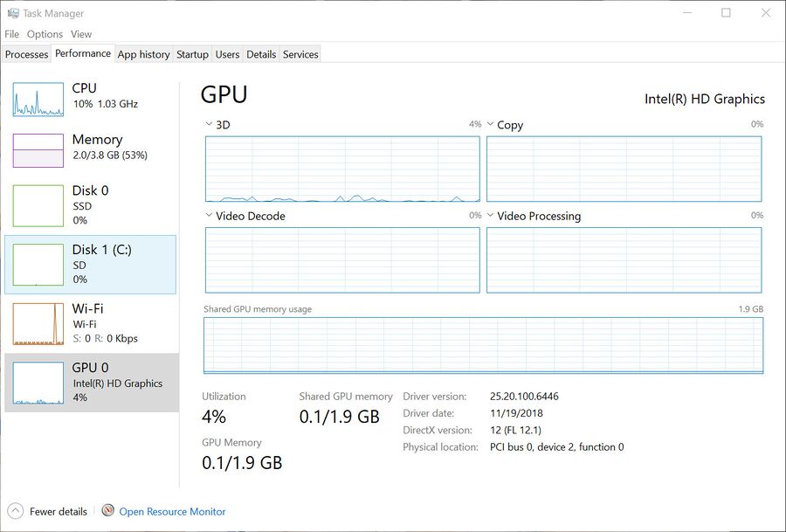Open the Video Processing engine dropdown
This screenshot has width=786, height=532.
click(491, 216)
